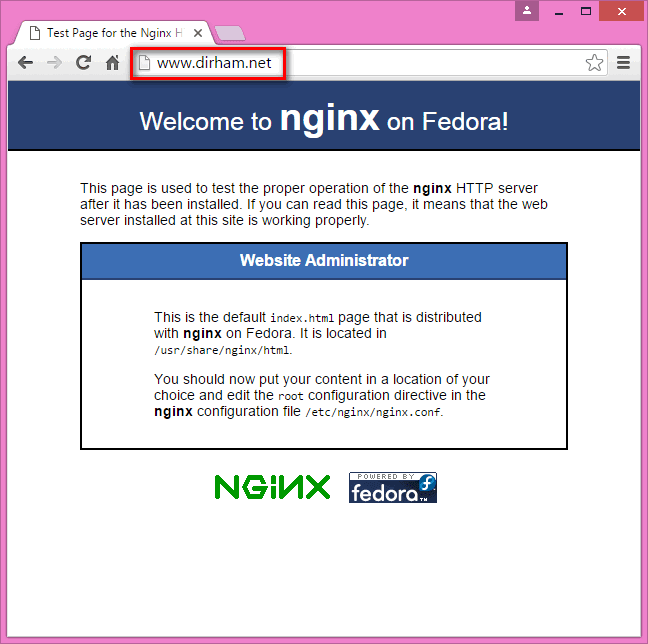Open the Chrome hamburger menu

(623, 63)
